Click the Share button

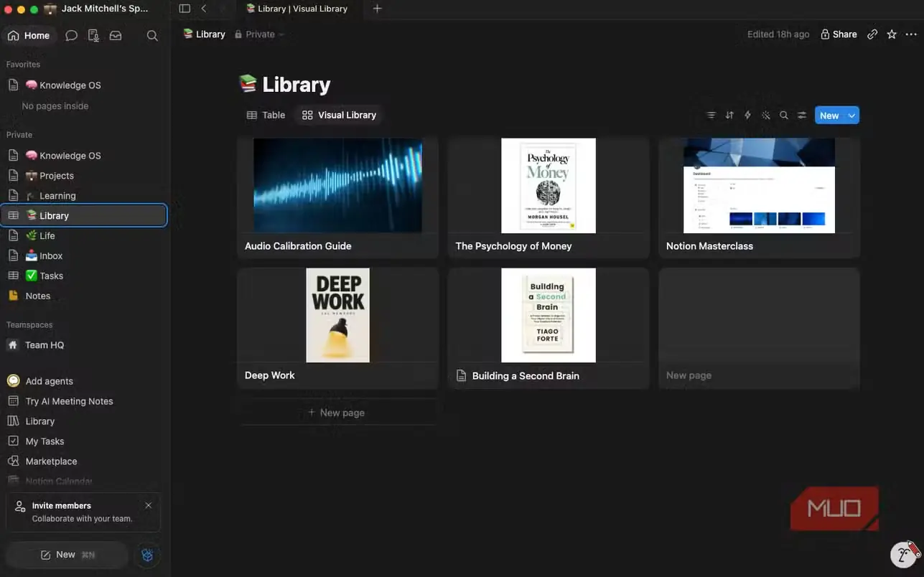[839, 34]
